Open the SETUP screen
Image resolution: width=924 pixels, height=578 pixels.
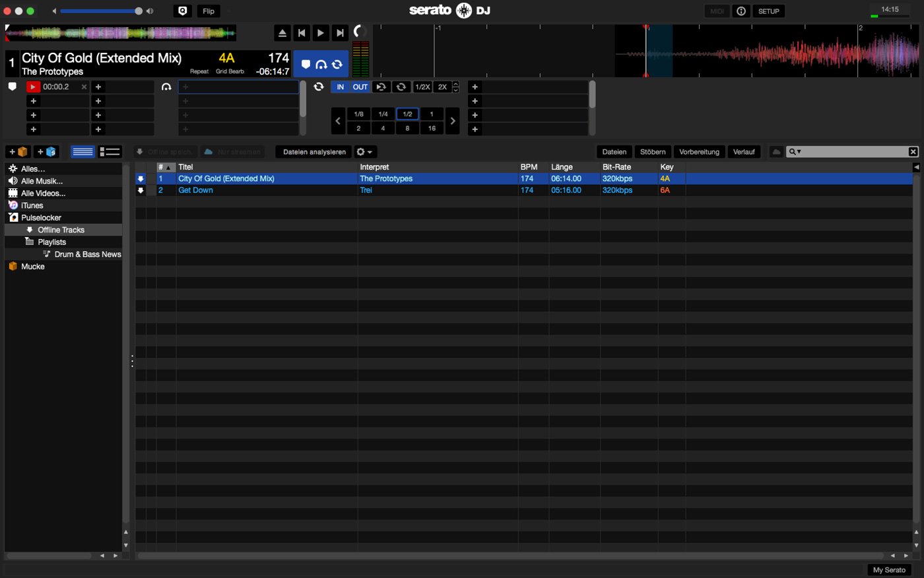pyautogui.click(x=768, y=11)
